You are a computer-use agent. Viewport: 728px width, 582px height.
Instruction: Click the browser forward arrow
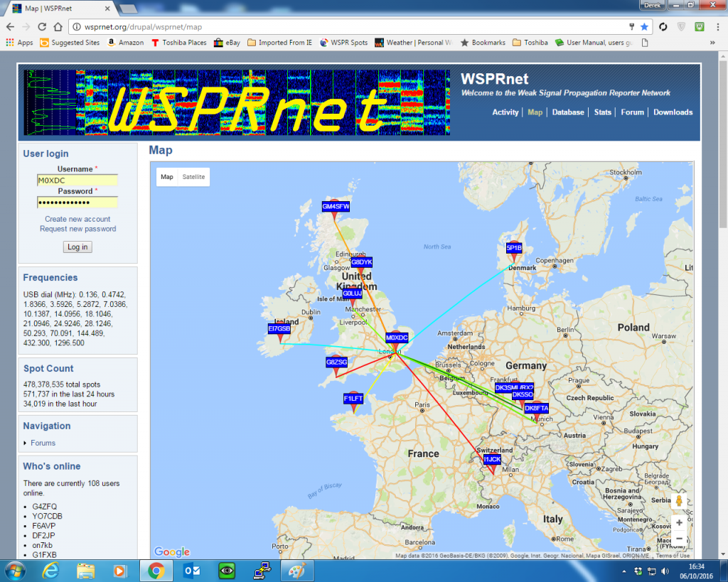pyautogui.click(x=26, y=27)
